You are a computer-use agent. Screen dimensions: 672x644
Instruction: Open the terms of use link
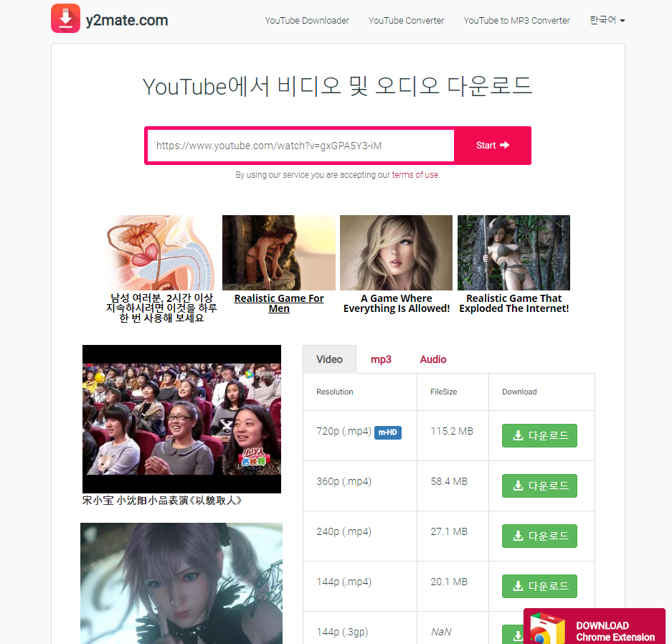tap(415, 175)
